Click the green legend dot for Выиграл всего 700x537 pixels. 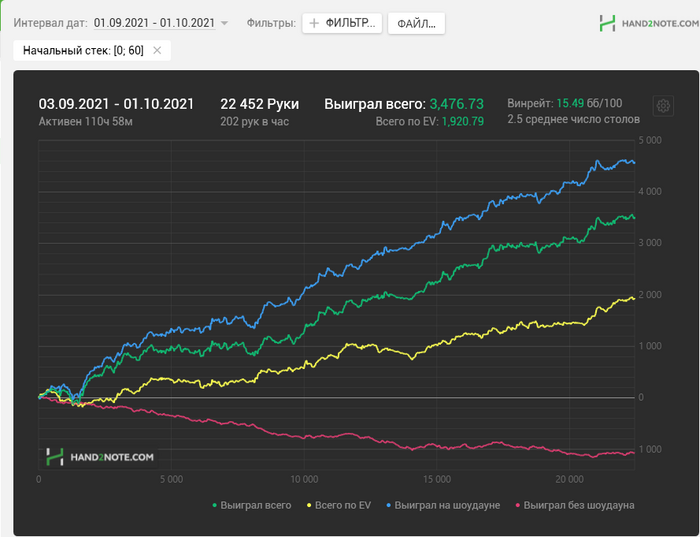tap(214, 506)
